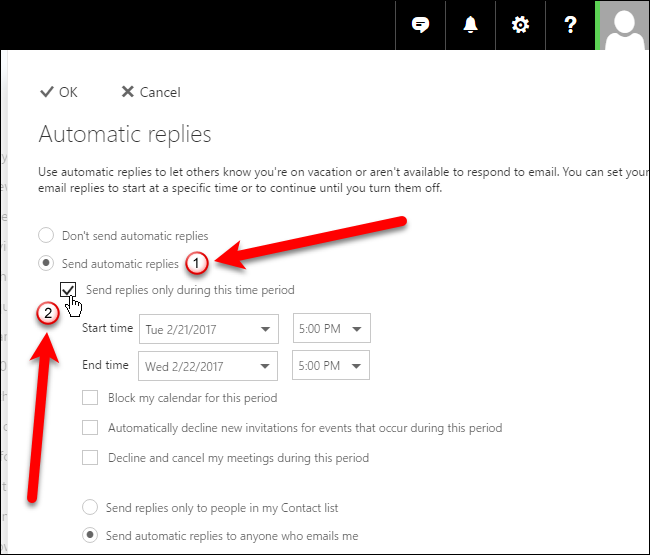Check Decline and cancel my meetings
This screenshot has height=555, width=650.
pos(90,458)
